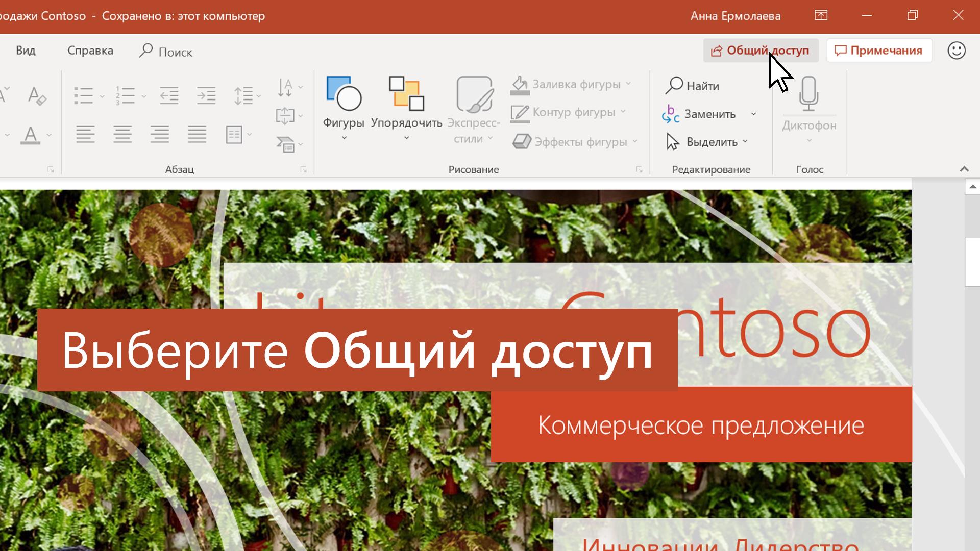This screenshot has height=551, width=980.
Task: Click the vertical scrollbar up arrow
Action: coord(972,186)
